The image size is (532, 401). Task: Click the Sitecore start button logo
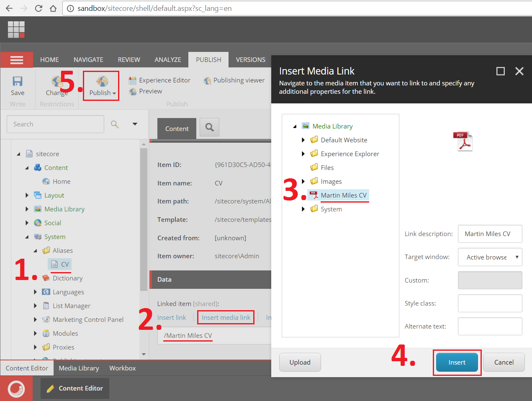click(x=16, y=388)
